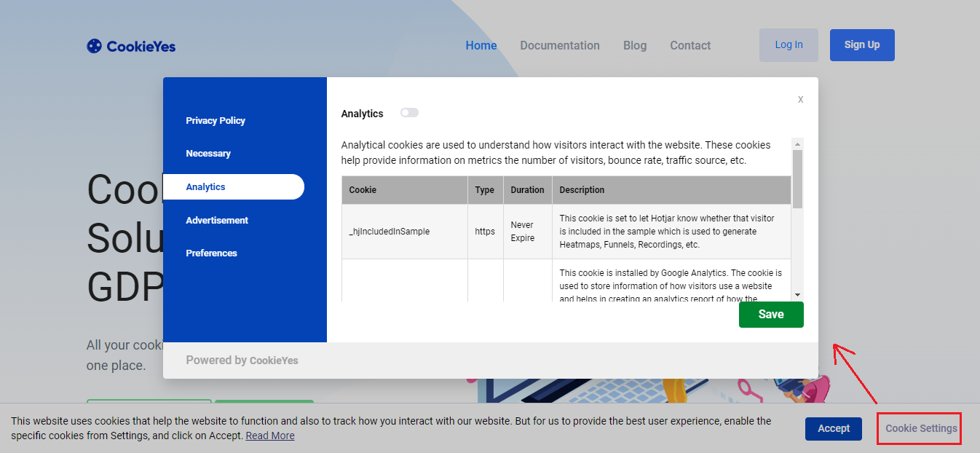This screenshot has height=453, width=980.
Task: Switch to the Necessary cookies tab
Action: tap(208, 154)
